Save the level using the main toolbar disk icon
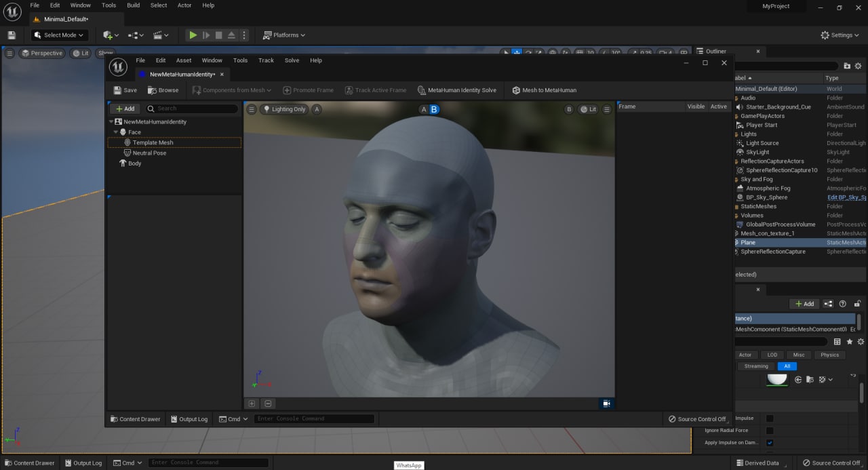Viewport: 868px width, 470px height. click(x=12, y=35)
